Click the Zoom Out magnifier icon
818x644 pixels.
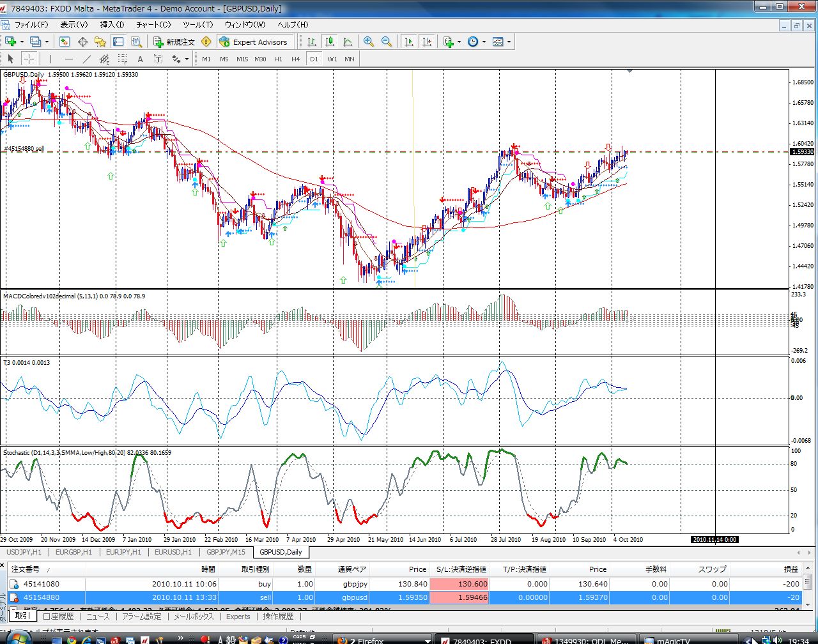click(387, 42)
